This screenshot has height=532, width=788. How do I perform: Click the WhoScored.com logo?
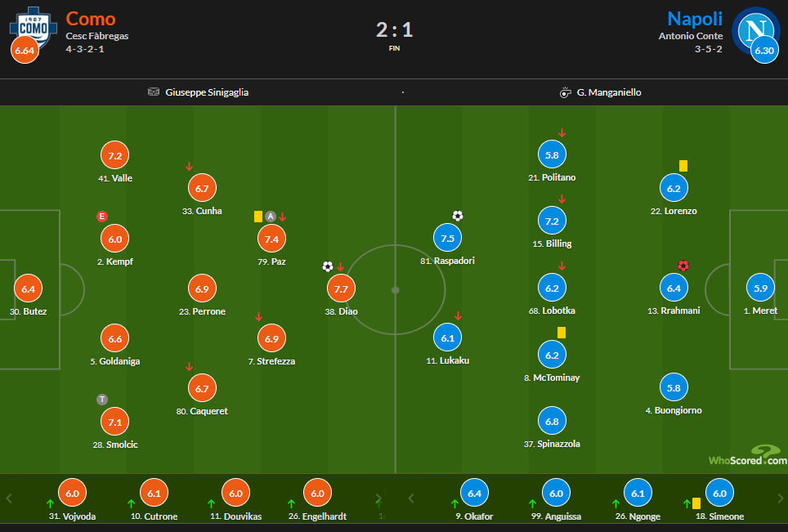pyautogui.click(x=747, y=456)
